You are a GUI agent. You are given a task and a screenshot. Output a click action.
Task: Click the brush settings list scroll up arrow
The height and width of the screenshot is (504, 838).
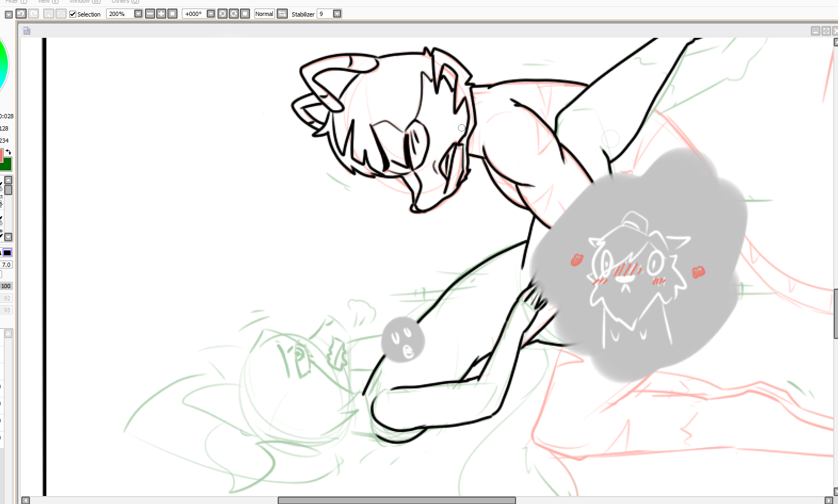point(9,334)
